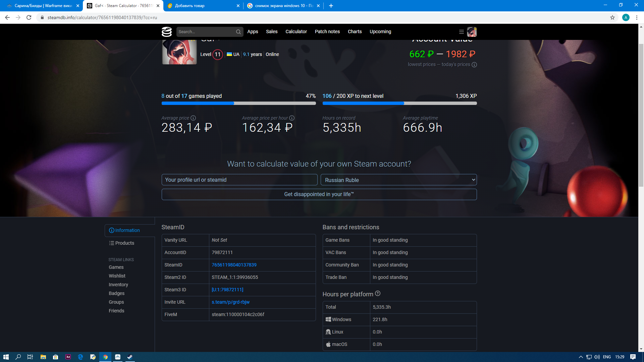
Task: Open Windows search in taskbar
Action: pyautogui.click(x=18, y=357)
